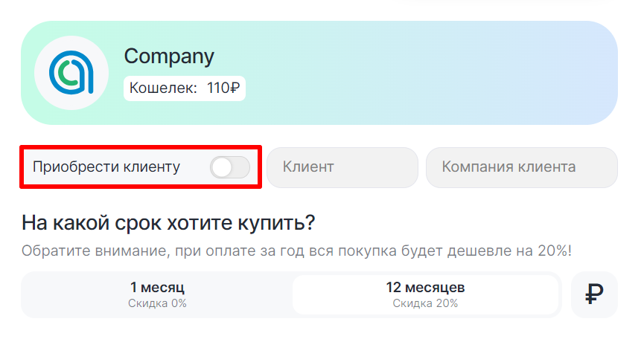Select the "12 месяцев" period tab

tap(425, 294)
